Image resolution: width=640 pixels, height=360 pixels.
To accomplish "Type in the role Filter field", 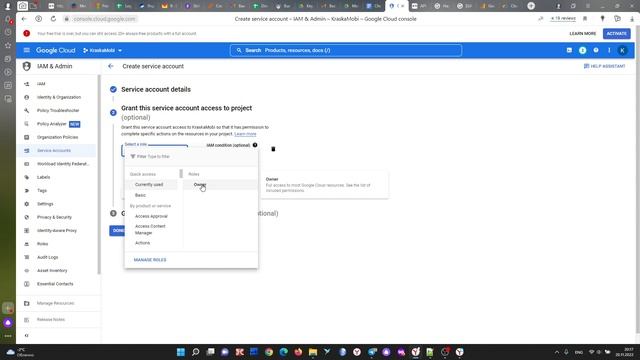I will 192,156.
